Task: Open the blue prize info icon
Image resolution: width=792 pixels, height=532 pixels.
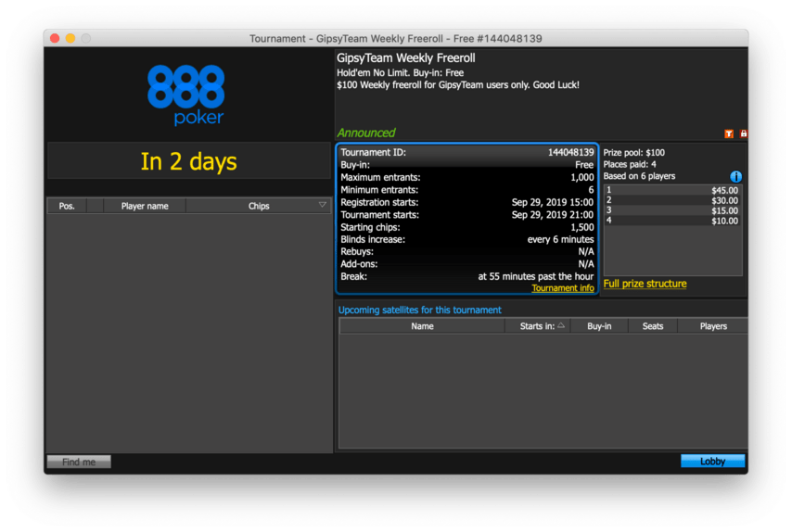Action: 736,177
